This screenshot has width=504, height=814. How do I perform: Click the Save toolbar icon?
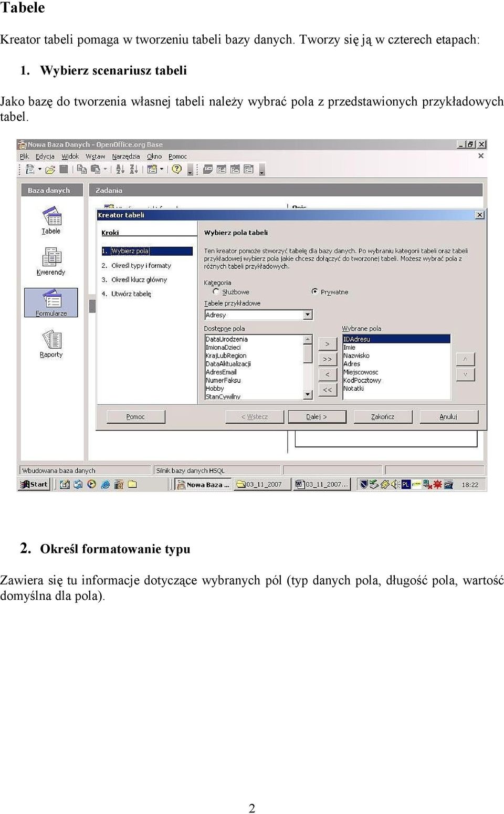click(64, 169)
